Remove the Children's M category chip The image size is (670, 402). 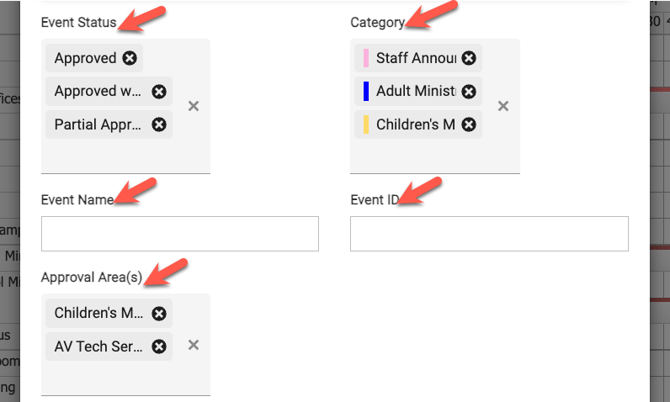coord(467,125)
